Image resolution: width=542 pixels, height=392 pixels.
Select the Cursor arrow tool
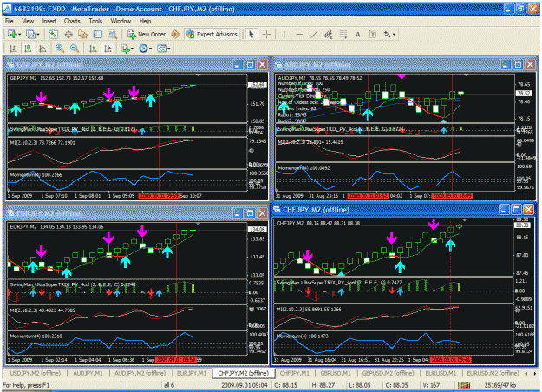pyautogui.click(x=251, y=34)
